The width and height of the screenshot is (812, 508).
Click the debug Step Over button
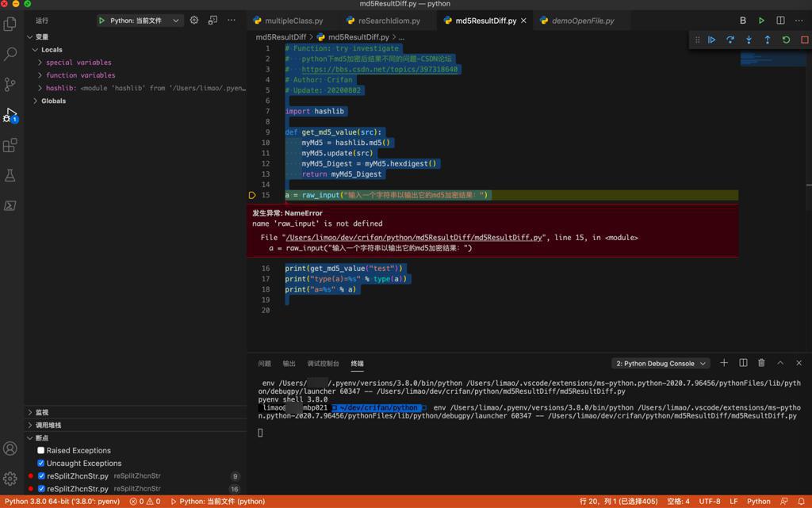click(730, 40)
